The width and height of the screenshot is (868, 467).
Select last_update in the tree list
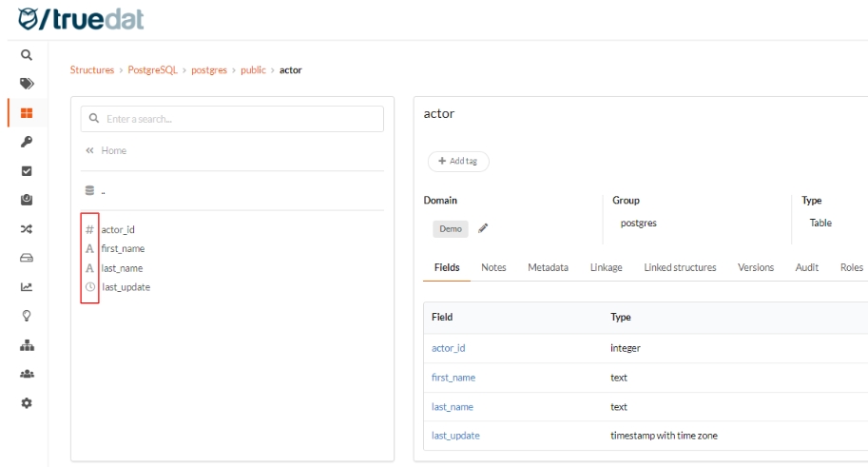click(x=125, y=287)
